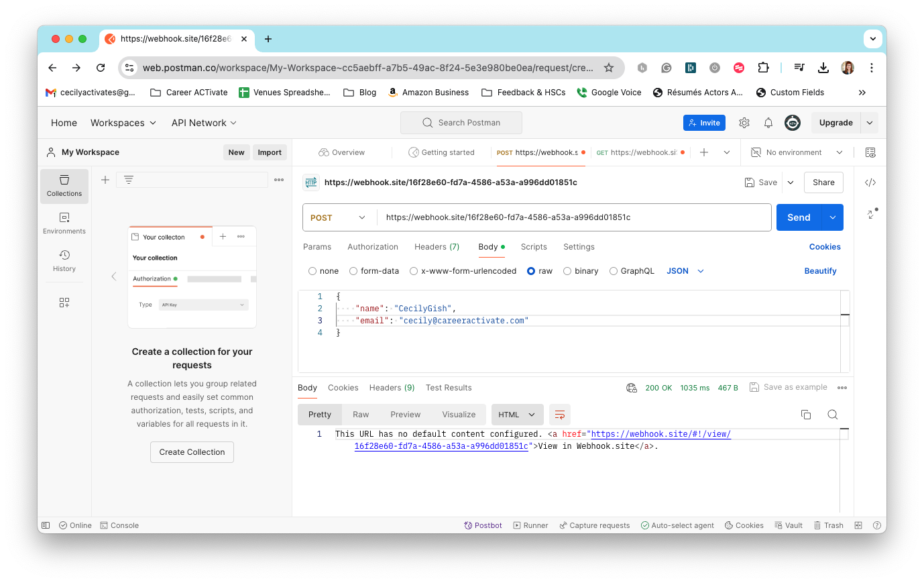Open the Vault in the status bar
Screen dimensions: 924x583
[x=789, y=525]
